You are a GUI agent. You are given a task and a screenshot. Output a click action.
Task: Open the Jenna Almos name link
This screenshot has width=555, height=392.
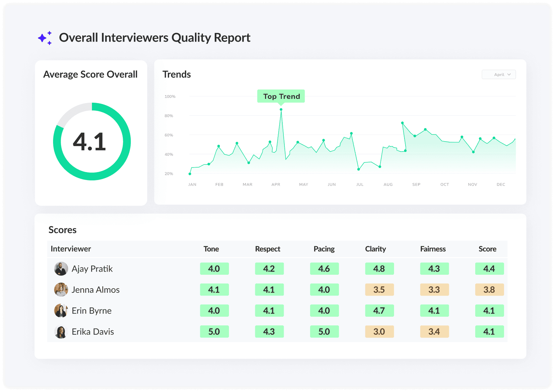(x=95, y=290)
